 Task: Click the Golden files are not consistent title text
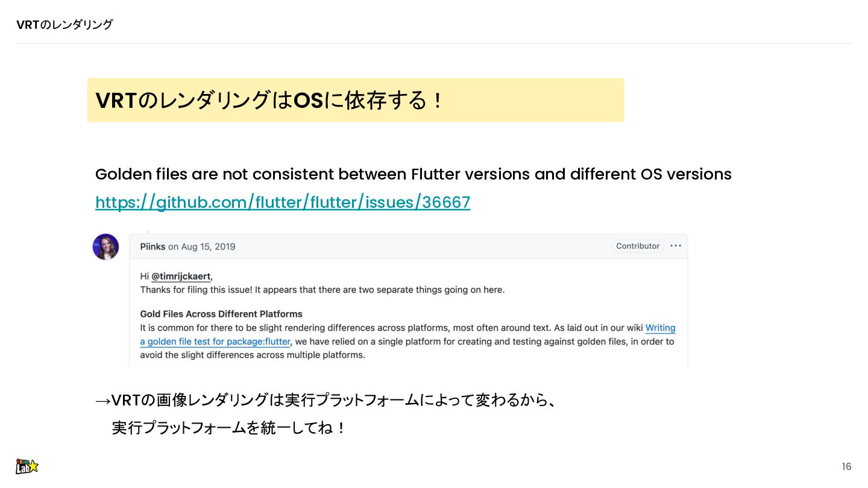[x=414, y=174]
